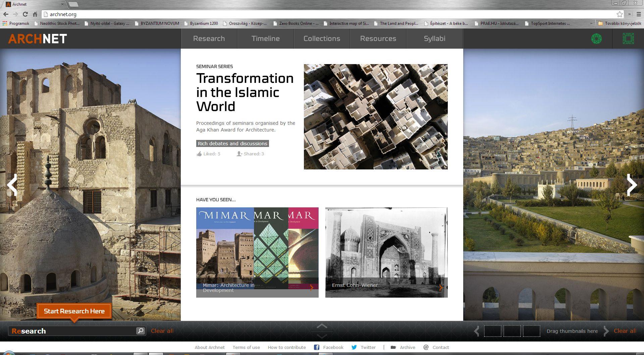
Task: Bookmark the page with the star icon
Action: [620, 14]
